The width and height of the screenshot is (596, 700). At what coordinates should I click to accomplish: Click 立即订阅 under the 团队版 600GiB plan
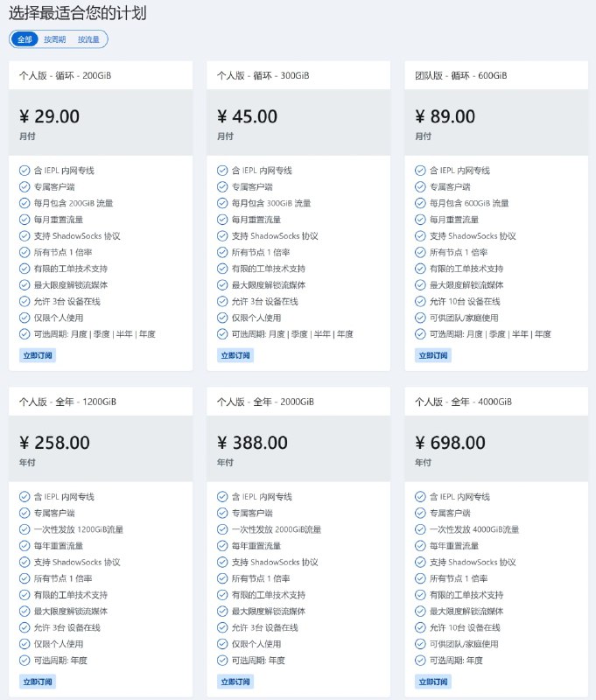click(433, 355)
